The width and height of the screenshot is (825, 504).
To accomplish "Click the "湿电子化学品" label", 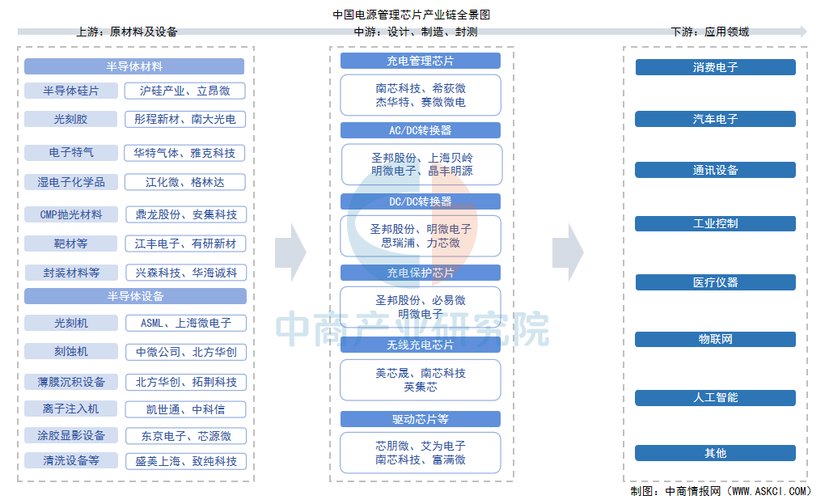I will (71, 182).
